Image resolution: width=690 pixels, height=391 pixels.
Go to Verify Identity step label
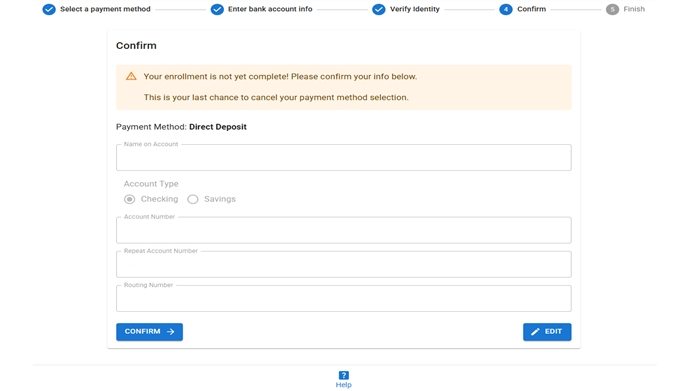(x=415, y=9)
